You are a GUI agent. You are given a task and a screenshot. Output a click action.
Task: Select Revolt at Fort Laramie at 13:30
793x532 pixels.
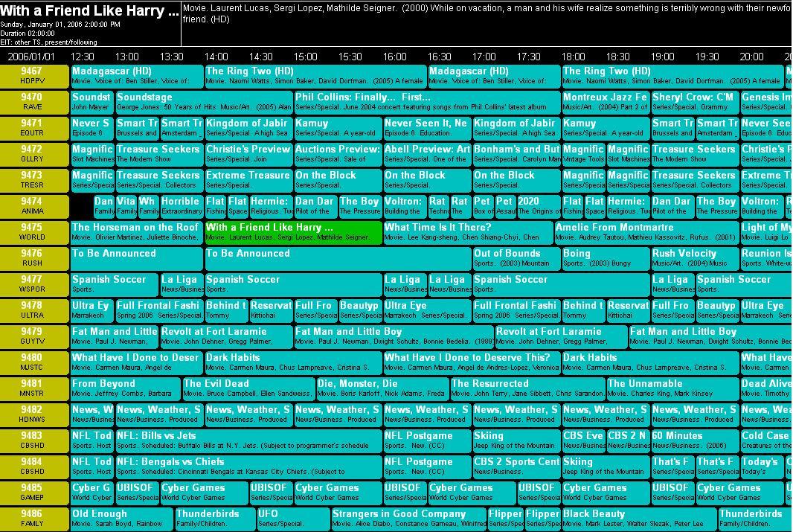click(226, 336)
